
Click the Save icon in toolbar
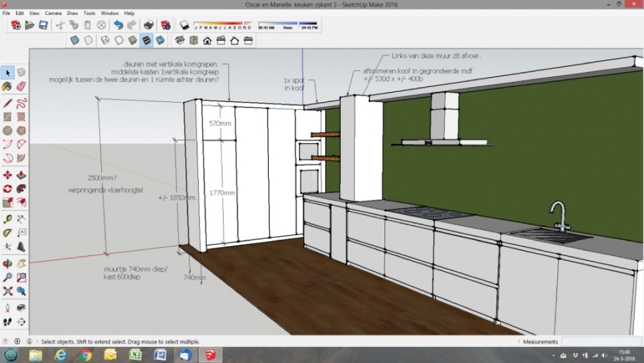click(43, 26)
